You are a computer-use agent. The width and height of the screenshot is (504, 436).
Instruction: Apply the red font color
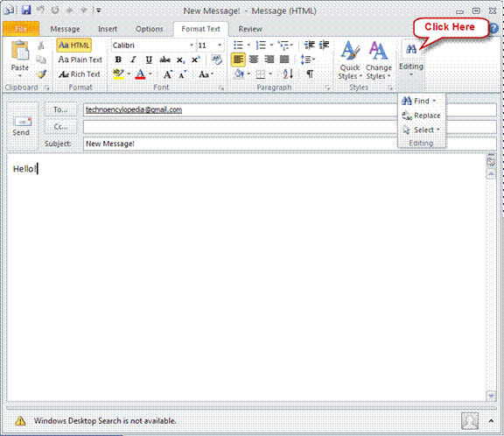(140, 74)
